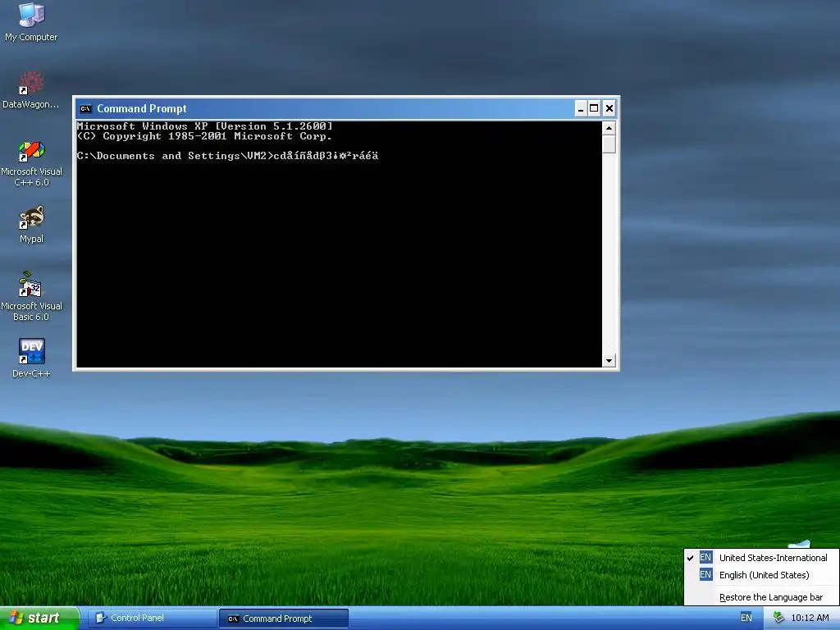The image size is (840, 630).
Task: Minimize the Command Prompt window
Action: [581, 109]
